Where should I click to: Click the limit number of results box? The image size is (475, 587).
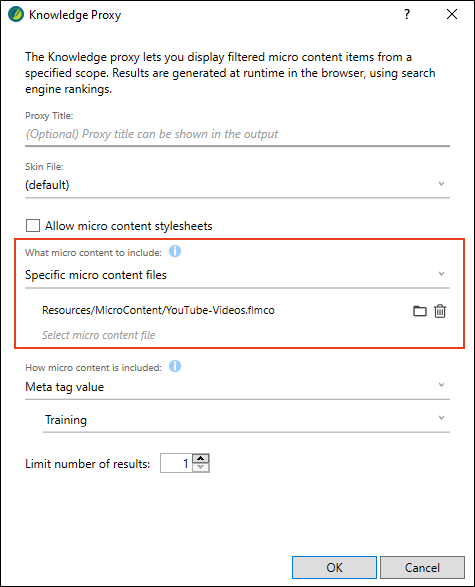tap(176, 463)
